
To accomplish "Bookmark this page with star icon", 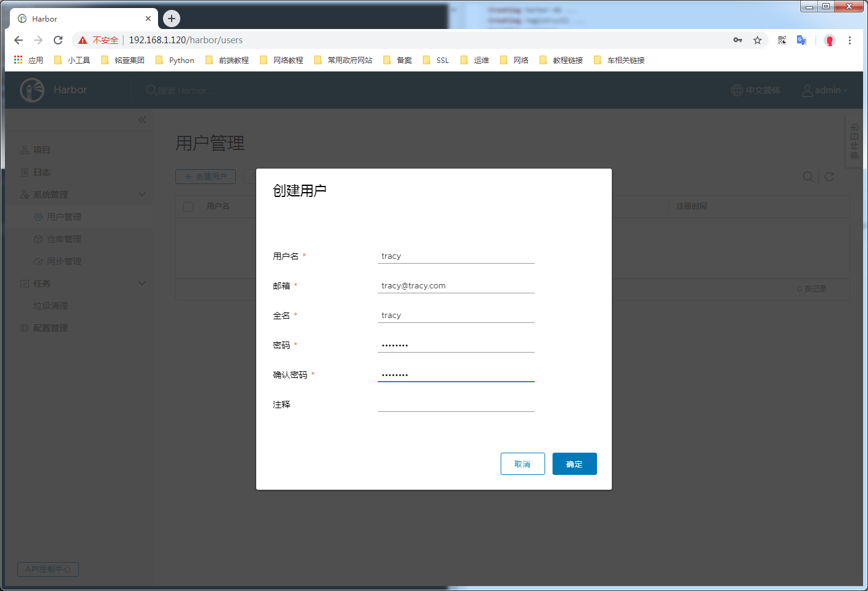I will (757, 40).
